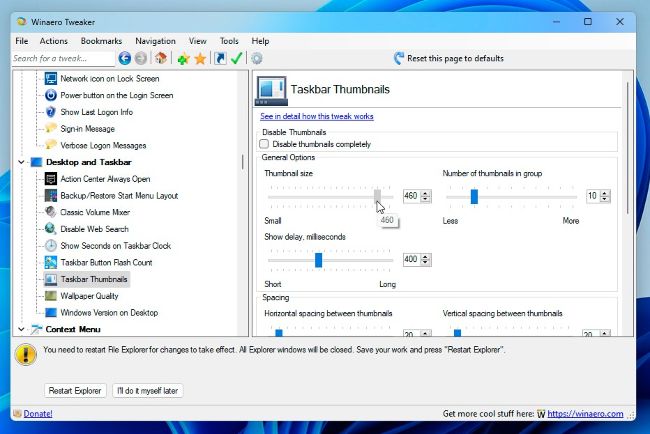This screenshot has height=434, width=650.
Task: Click the Desktop and Taskbar category icon
Action: [36, 162]
